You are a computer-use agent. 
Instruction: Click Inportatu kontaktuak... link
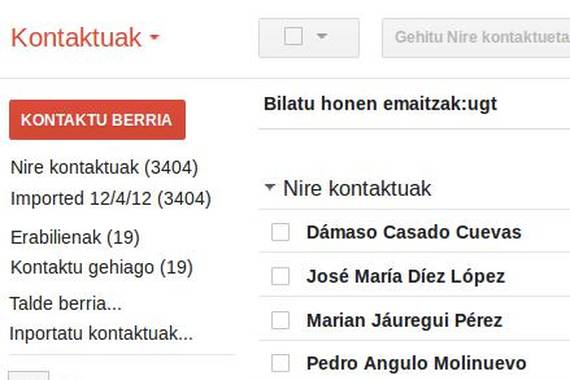click(101, 333)
